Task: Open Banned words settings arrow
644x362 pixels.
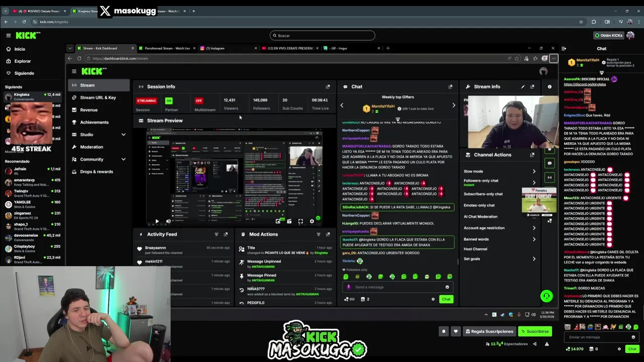Action: (534, 239)
